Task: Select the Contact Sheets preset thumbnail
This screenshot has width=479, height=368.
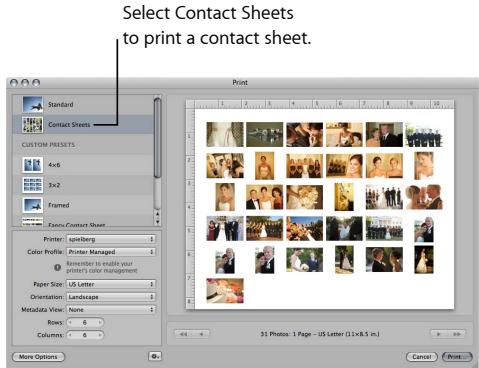Action: (x=33, y=125)
